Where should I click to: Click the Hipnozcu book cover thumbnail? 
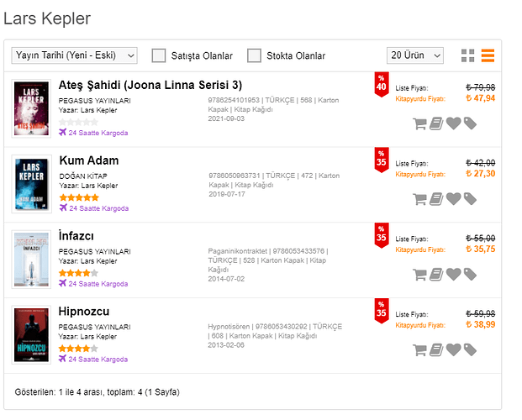tap(30, 334)
